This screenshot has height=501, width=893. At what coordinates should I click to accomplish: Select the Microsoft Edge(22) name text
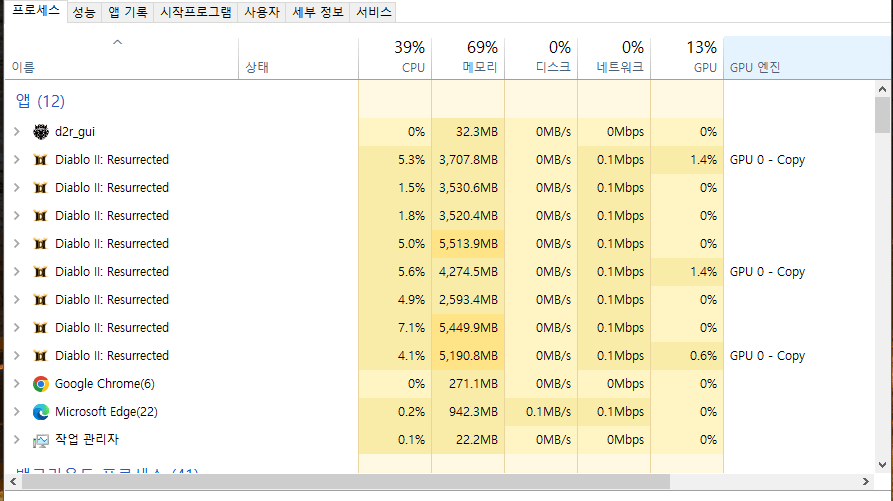pyautogui.click(x=106, y=412)
